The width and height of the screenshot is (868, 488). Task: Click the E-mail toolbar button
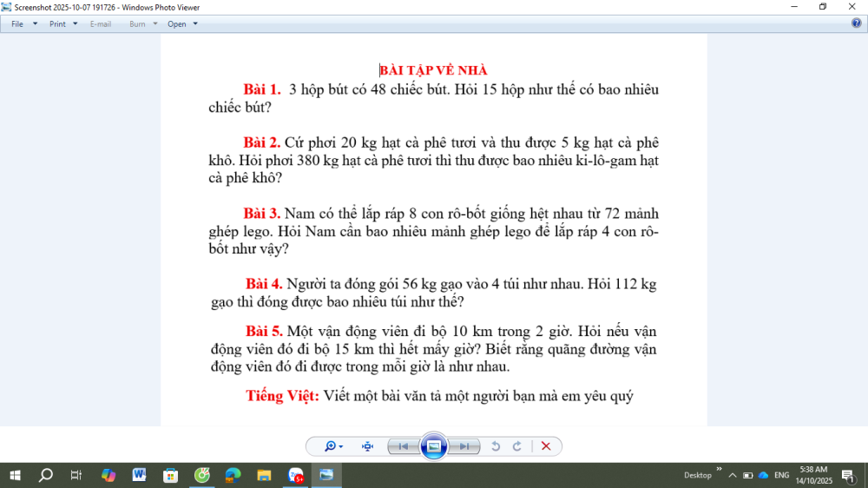tap(101, 24)
